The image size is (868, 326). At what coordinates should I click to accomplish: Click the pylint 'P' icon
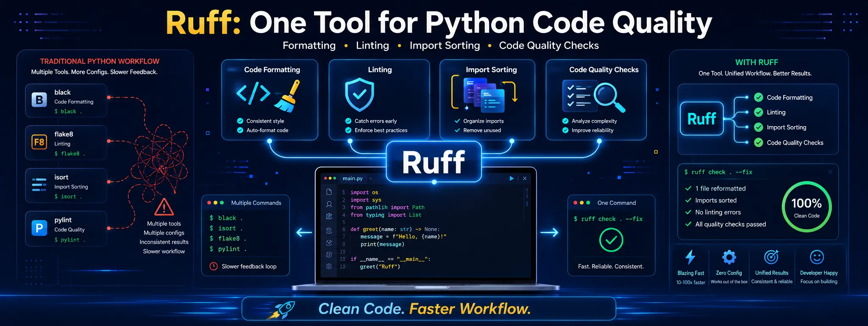coord(39,228)
